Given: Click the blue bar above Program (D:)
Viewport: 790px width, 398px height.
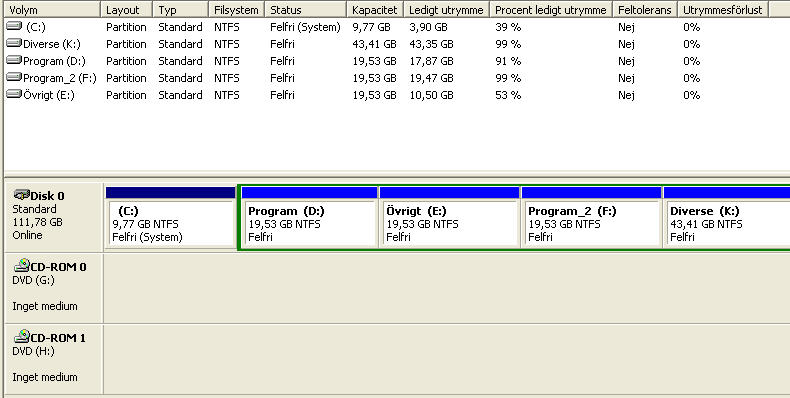Looking at the screenshot, I should coord(309,192).
